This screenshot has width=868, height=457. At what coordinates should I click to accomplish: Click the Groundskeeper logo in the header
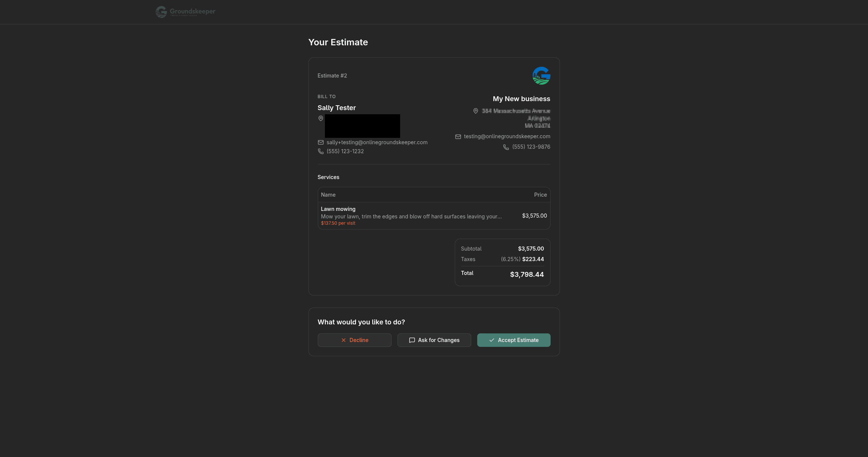coord(185,12)
